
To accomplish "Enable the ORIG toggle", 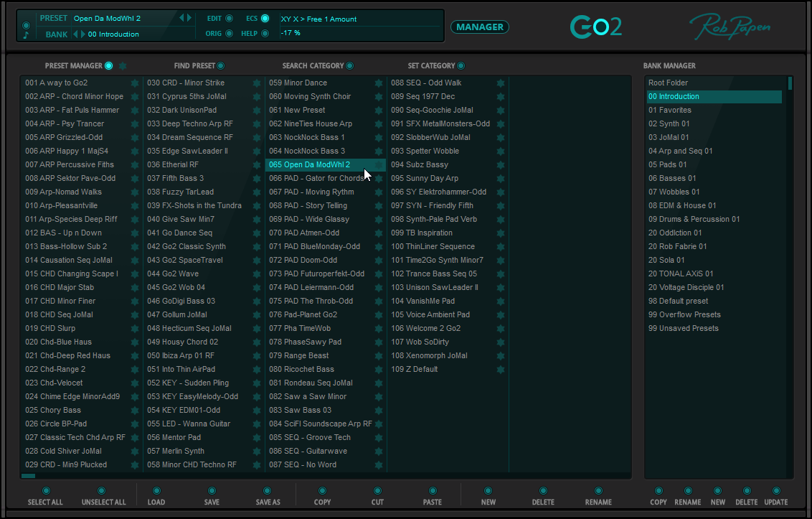I will (x=229, y=34).
